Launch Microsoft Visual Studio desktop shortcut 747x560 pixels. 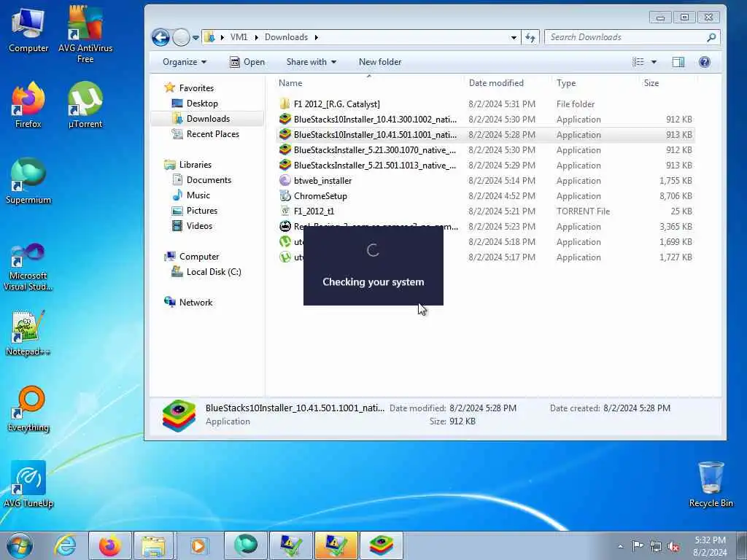click(28, 267)
